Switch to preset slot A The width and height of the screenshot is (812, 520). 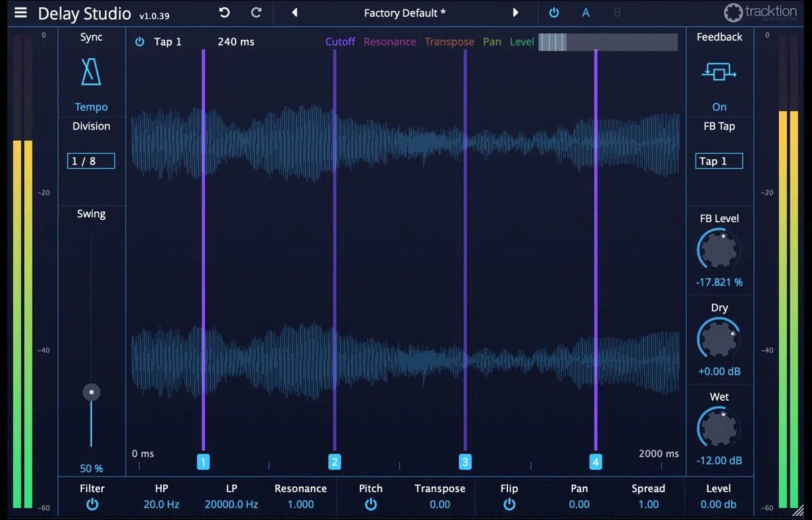(x=585, y=13)
